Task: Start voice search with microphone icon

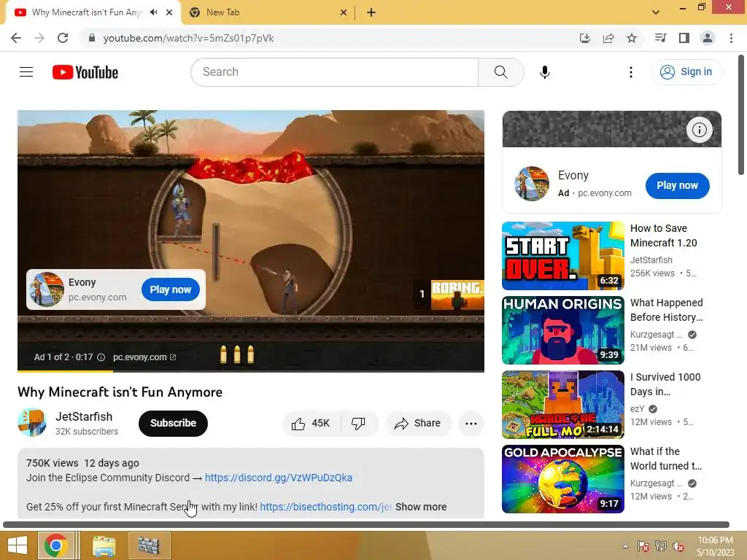Action: click(544, 72)
